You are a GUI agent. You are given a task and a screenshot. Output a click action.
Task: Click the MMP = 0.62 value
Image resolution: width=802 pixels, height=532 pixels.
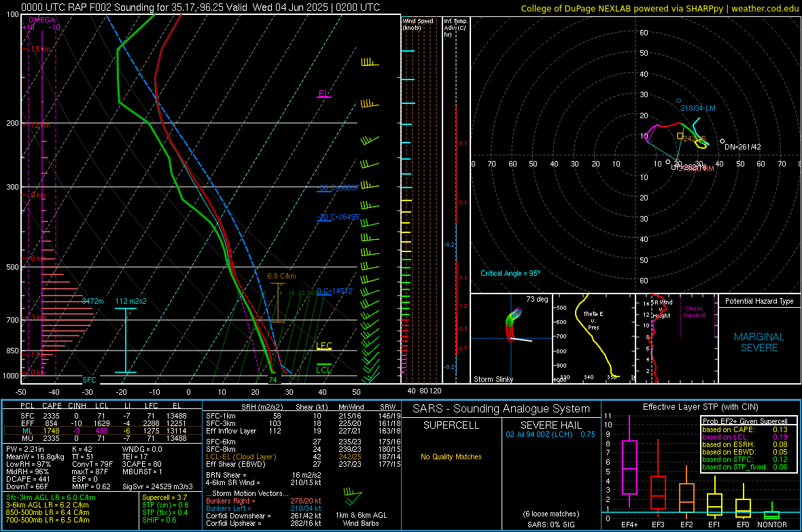[91, 486]
